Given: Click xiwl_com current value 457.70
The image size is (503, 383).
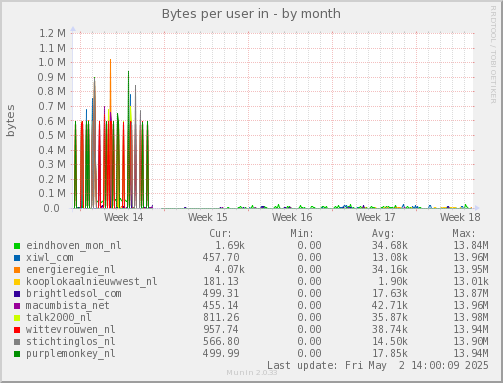Looking at the screenshot, I should (221, 258).
